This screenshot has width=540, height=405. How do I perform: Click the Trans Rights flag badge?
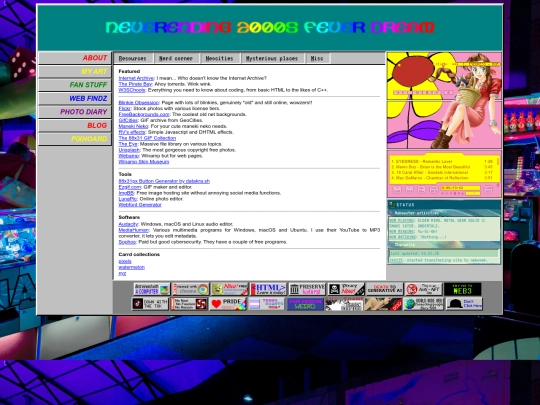(267, 304)
